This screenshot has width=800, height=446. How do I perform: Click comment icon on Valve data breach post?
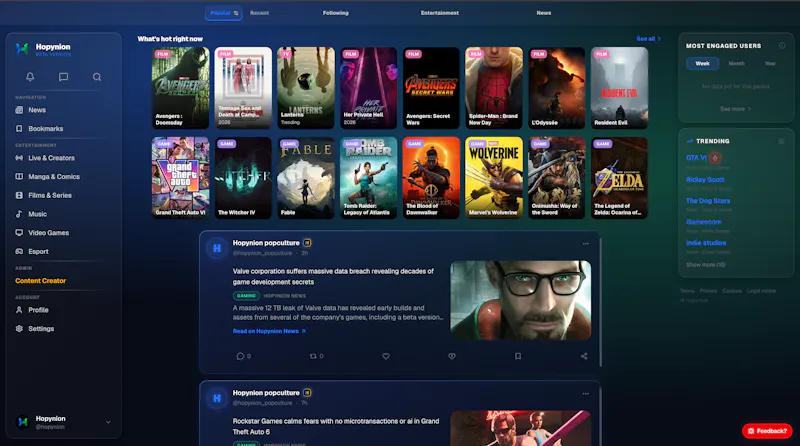point(240,356)
